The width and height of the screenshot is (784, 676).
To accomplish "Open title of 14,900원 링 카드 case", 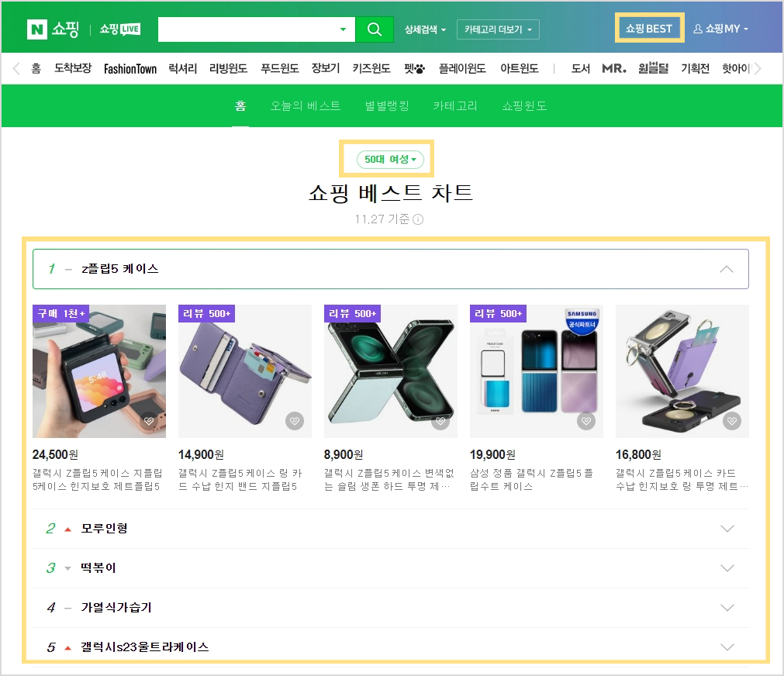I will (x=240, y=480).
